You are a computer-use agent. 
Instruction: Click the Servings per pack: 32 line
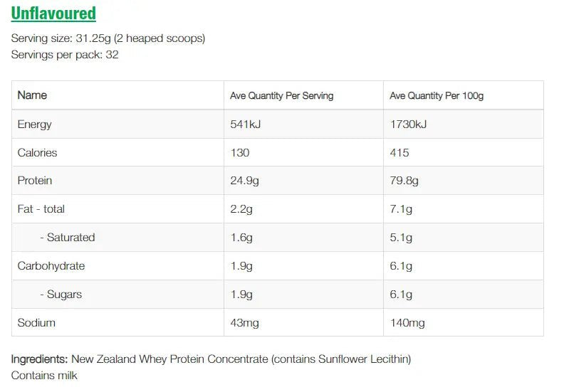[x=65, y=55]
